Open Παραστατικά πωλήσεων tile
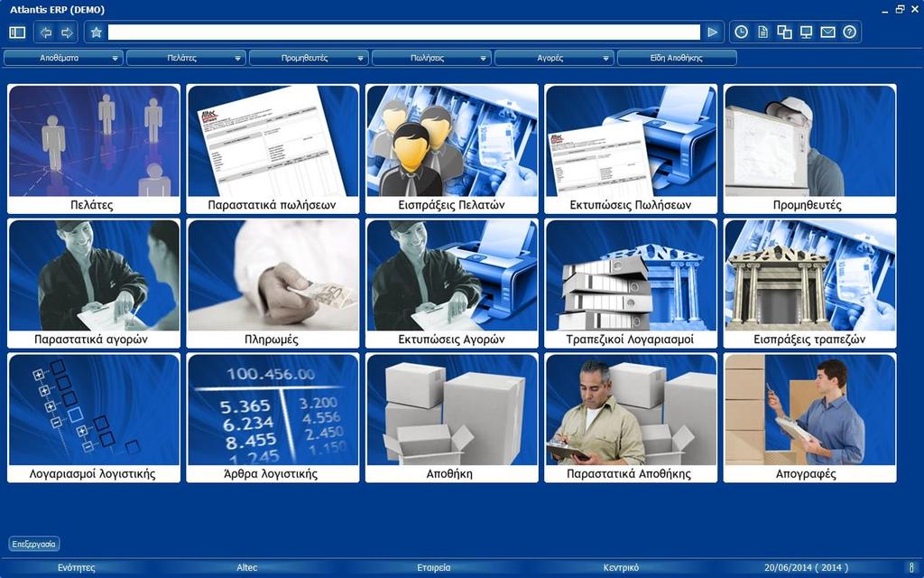Image resolution: width=924 pixels, height=578 pixels. tap(273, 149)
